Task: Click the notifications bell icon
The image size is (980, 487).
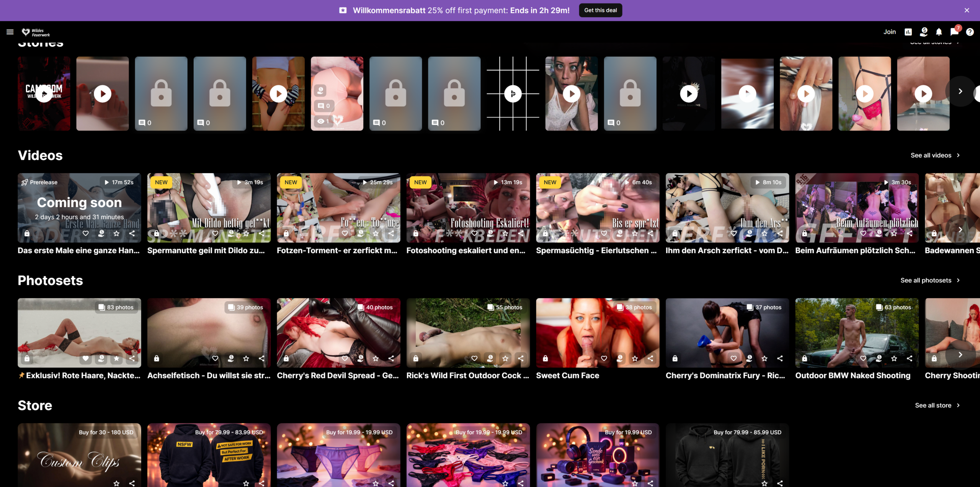Action: [x=939, y=32]
